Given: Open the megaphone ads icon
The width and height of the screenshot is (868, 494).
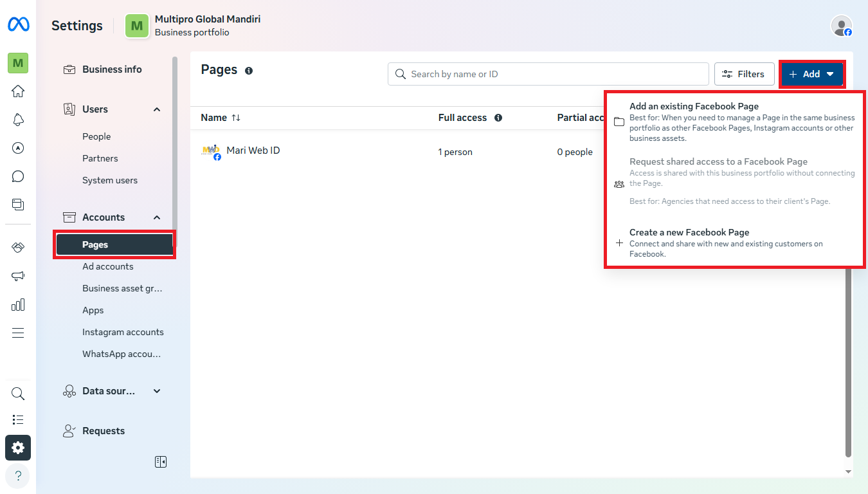Looking at the screenshot, I should click(18, 276).
